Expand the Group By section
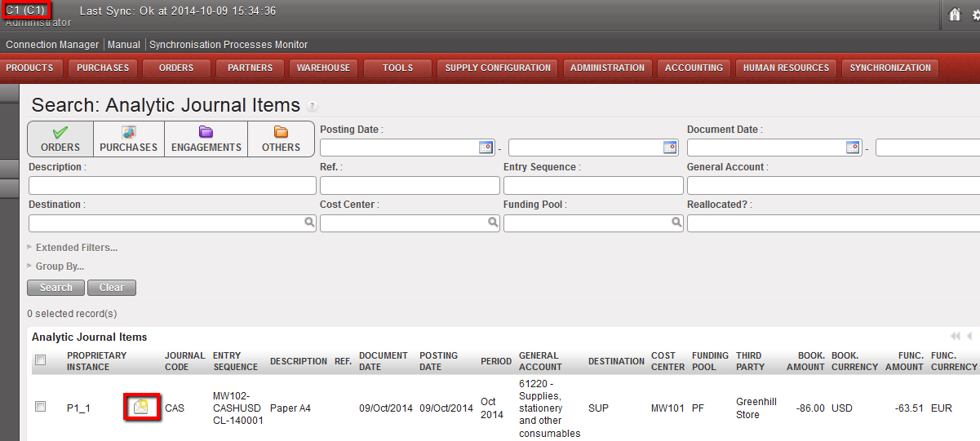The width and height of the screenshot is (980, 441). (x=59, y=267)
